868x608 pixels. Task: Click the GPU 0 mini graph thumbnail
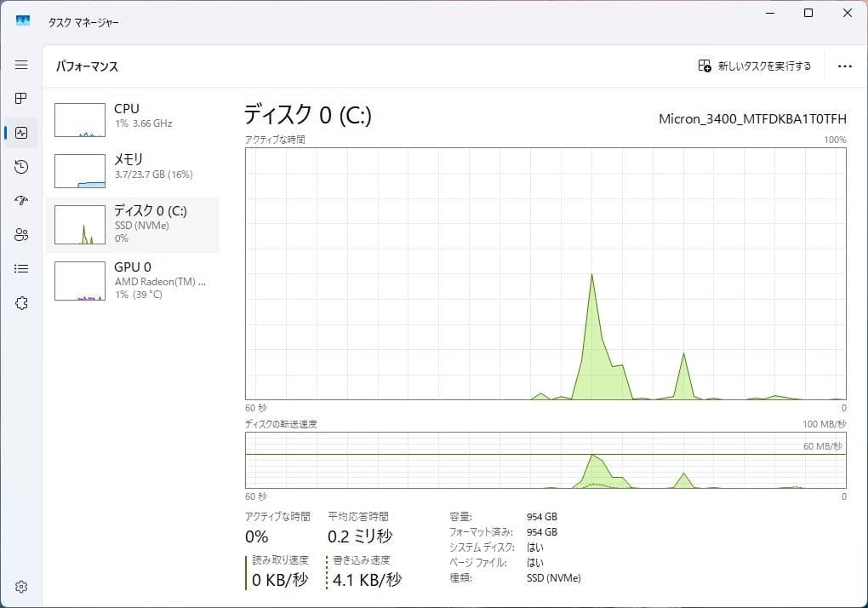(x=80, y=281)
